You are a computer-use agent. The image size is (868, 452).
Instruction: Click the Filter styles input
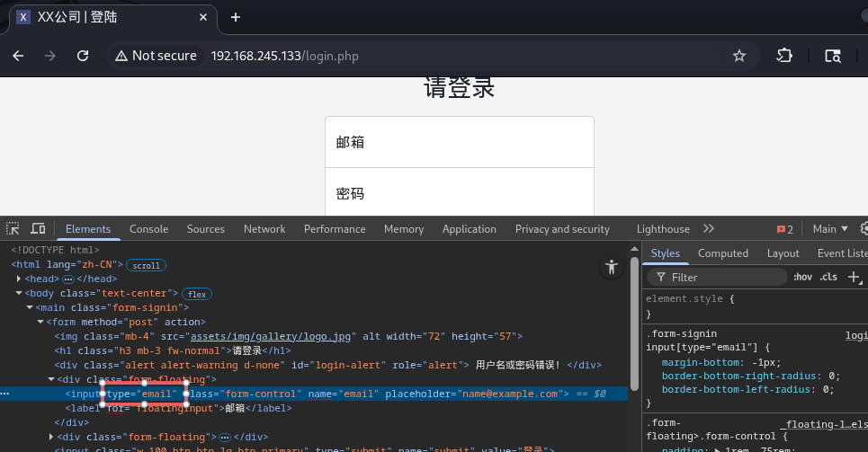coord(717,277)
